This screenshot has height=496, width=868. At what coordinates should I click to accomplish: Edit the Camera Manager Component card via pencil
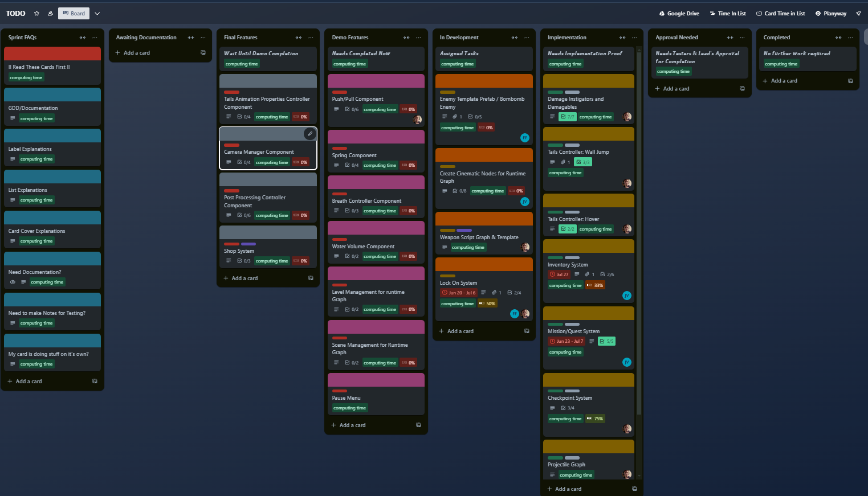point(309,134)
